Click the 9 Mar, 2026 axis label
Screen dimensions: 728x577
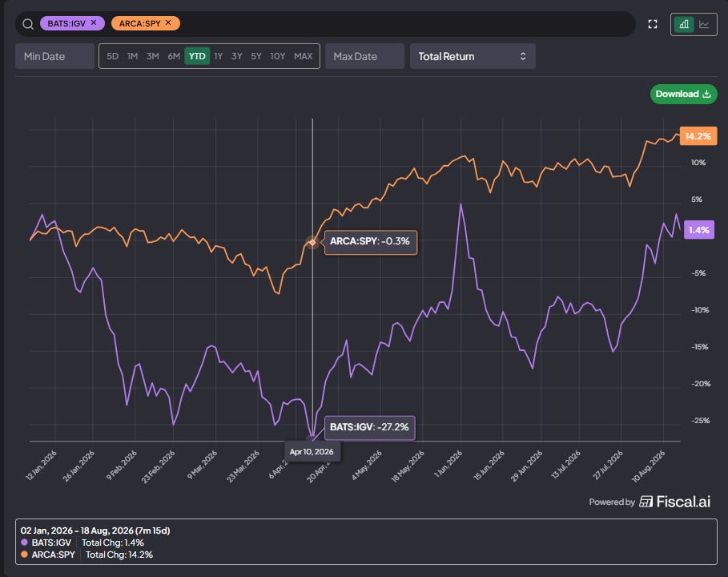(x=203, y=465)
